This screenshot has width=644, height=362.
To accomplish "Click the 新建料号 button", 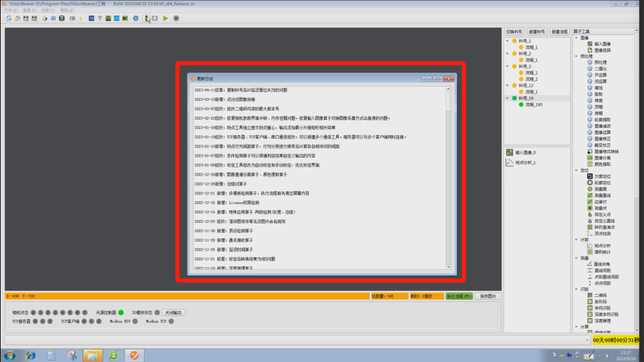I will coord(536,32).
